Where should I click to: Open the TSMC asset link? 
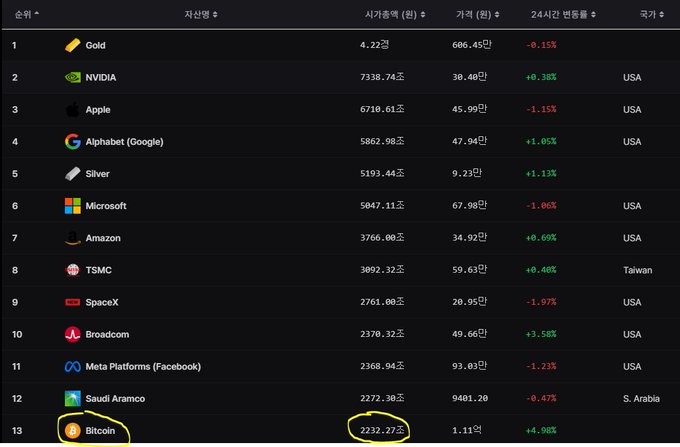[98, 270]
